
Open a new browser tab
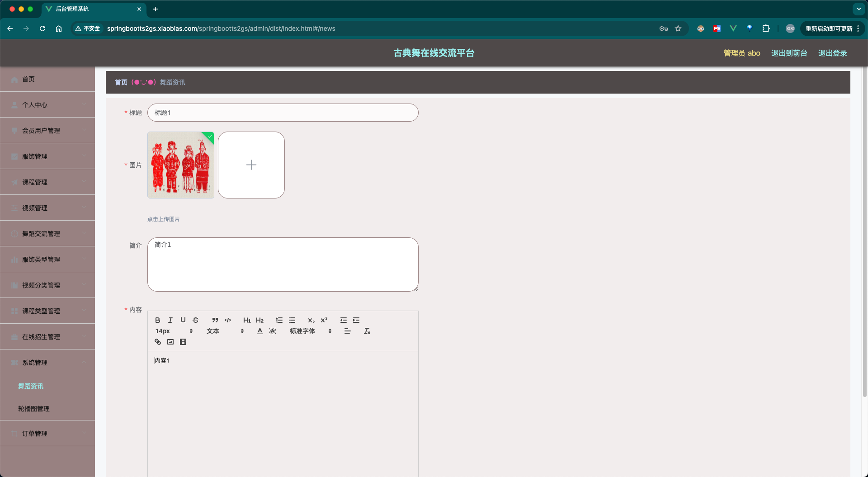pyautogui.click(x=156, y=9)
